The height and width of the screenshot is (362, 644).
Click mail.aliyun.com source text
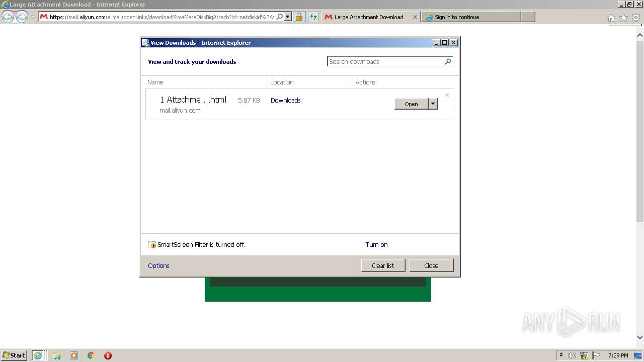180,110
